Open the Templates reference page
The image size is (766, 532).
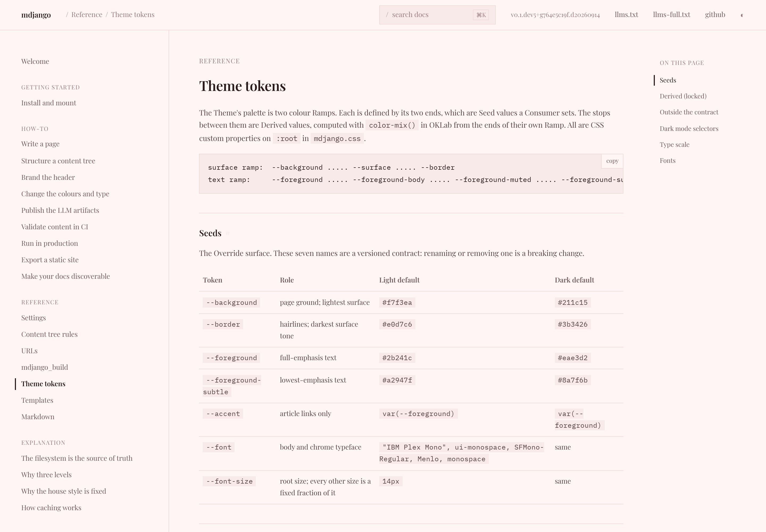[37, 400]
